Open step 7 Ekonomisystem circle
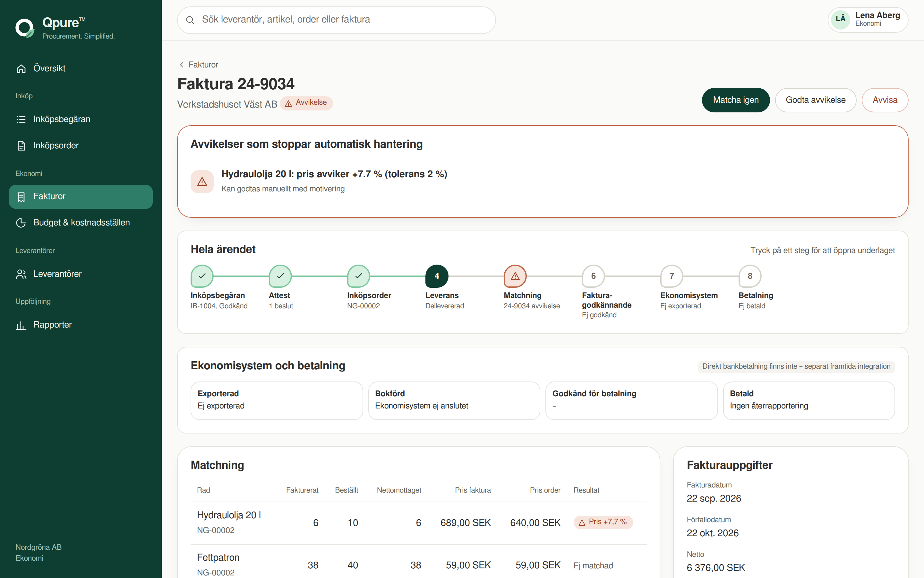 (x=672, y=276)
